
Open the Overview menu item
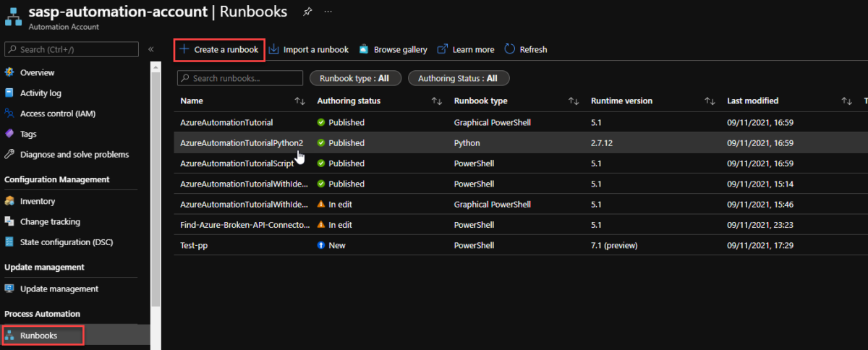[x=37, y=72]
